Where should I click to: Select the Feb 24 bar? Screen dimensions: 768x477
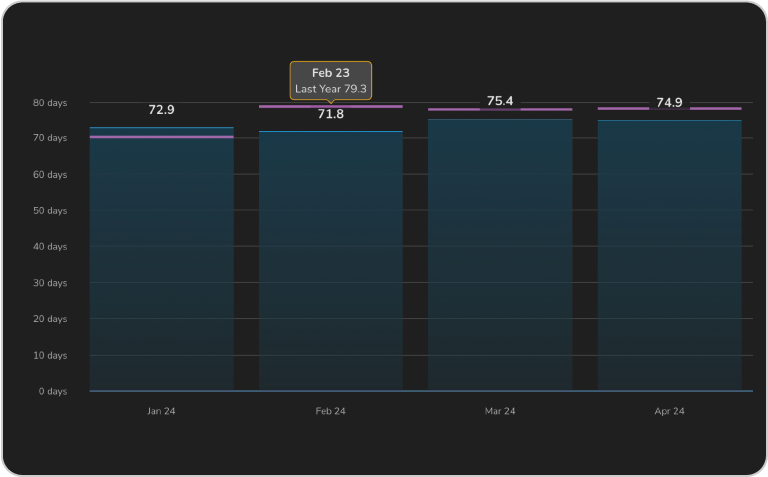tap(331, 260)
